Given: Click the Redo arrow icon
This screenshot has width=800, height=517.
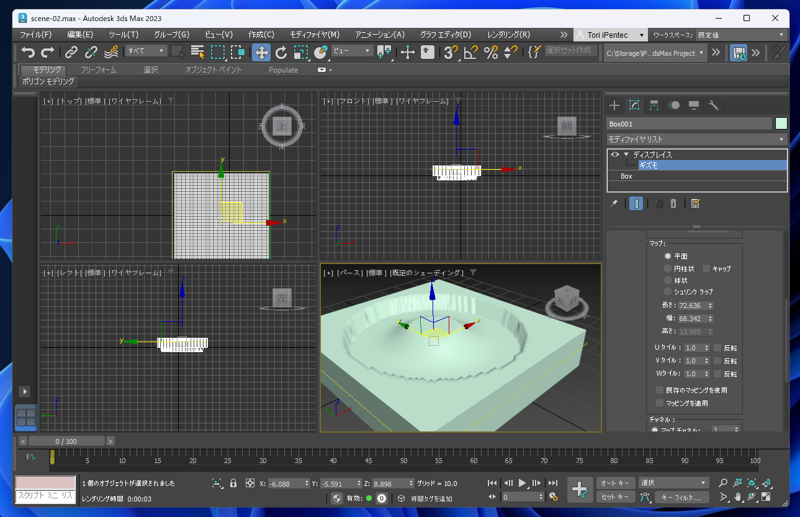Looking at the screenshot, I should point(47,52).
